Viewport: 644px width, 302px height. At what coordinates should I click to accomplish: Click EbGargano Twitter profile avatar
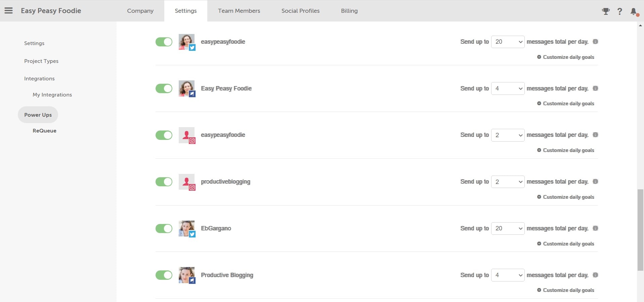(187, 229)
